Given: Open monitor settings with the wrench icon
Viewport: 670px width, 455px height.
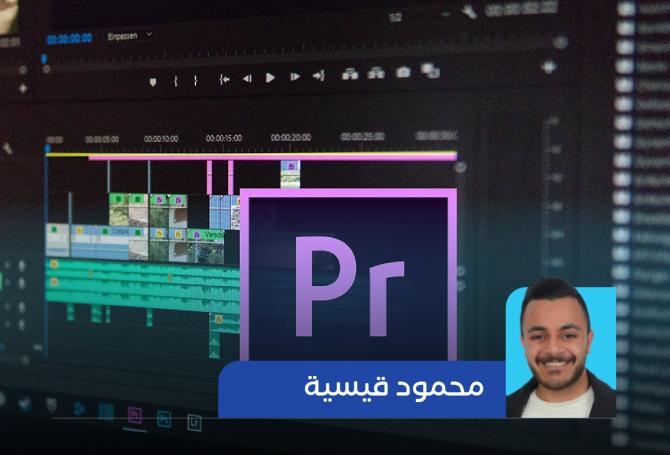Looking at the screenshot, I should [x=470, y=12].
